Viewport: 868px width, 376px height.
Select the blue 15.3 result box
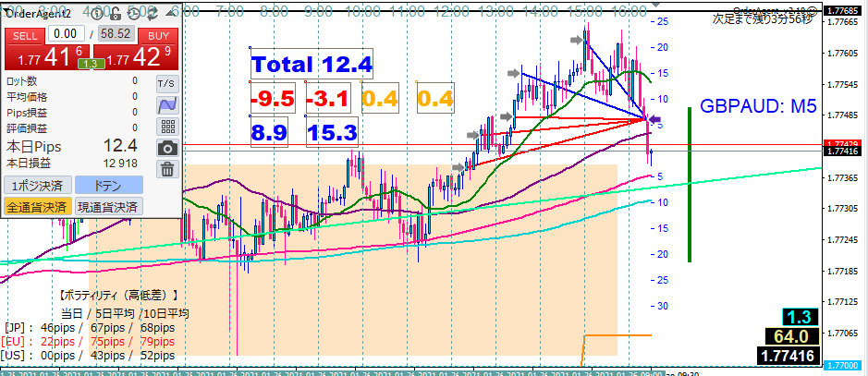click(332, 132)
